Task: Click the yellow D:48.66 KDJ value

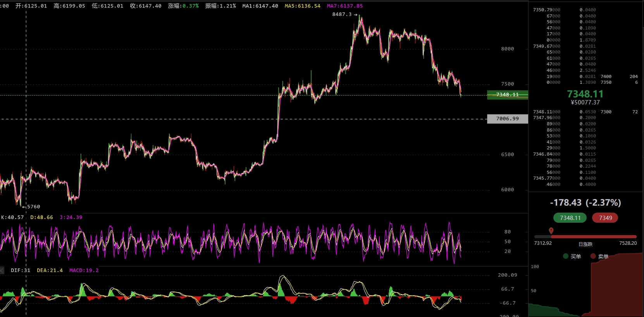Action: click(x=41, y=217)
